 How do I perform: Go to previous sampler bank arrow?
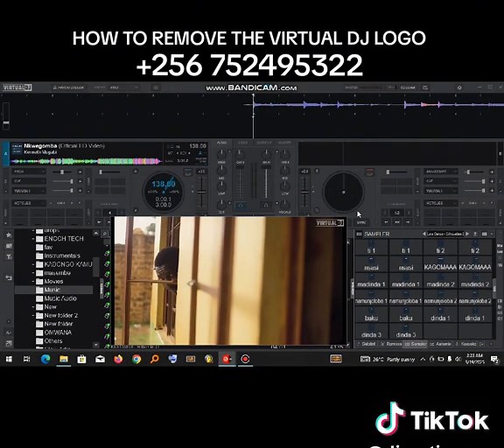click(x=424, y=234)
